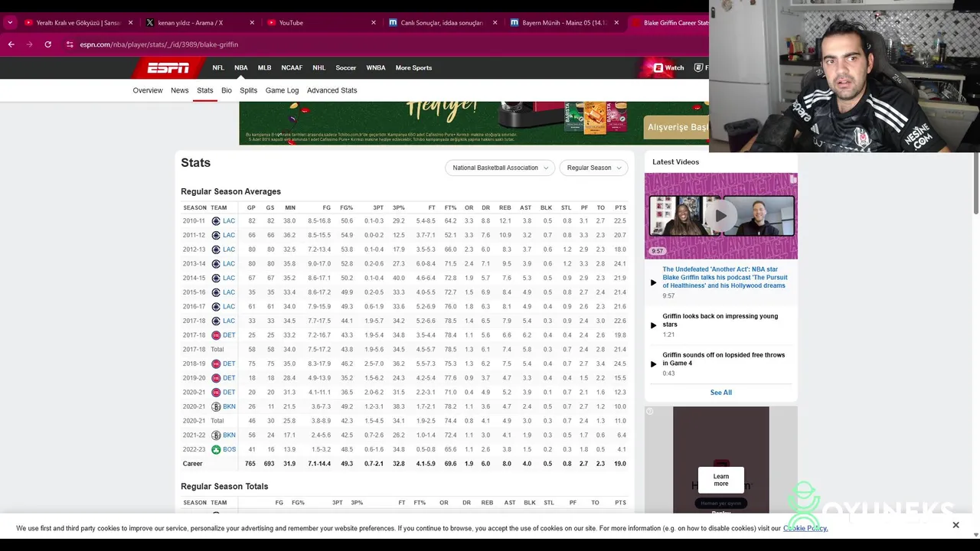Click the ESPN logo
This screenshot has width=980, height=551.
tap(168, 68)
